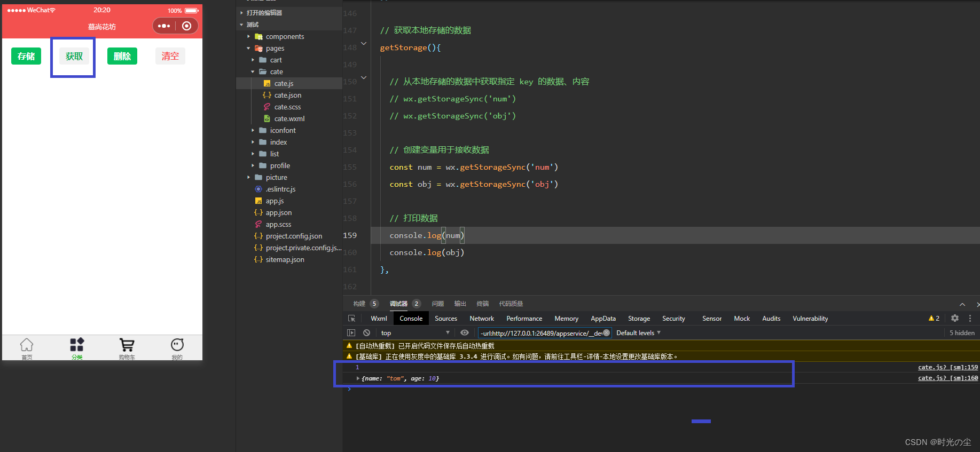
Task: Clear the console with the ban icon
Action: 366,332
